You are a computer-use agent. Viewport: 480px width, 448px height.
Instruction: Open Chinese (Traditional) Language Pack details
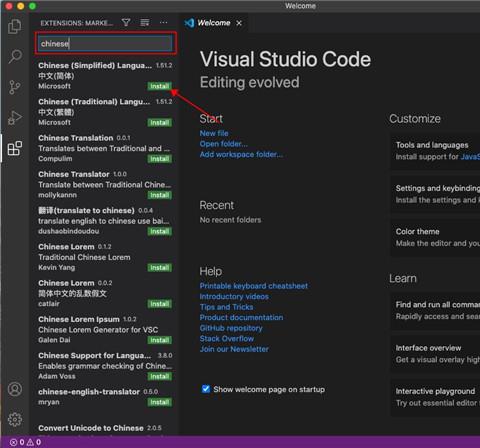coord(105,112)
